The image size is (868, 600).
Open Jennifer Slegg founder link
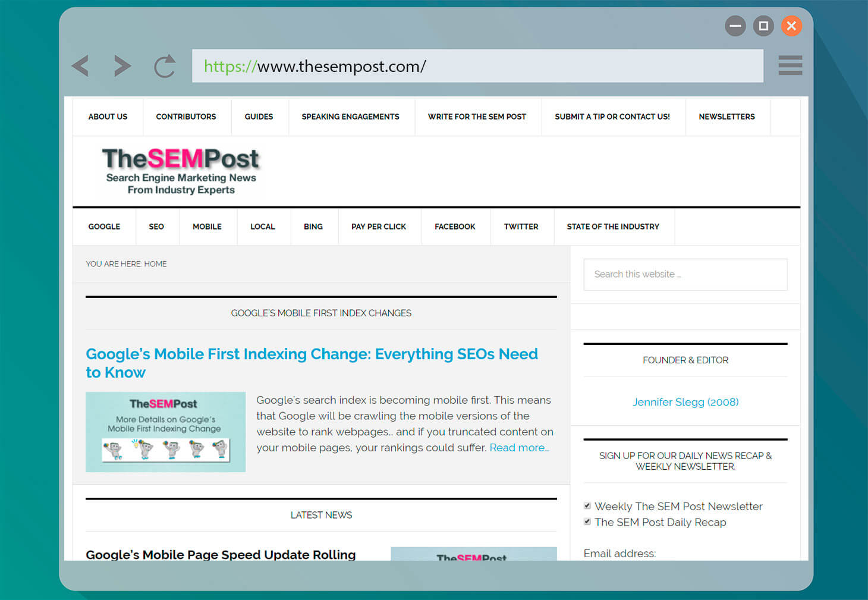(685, 402)
